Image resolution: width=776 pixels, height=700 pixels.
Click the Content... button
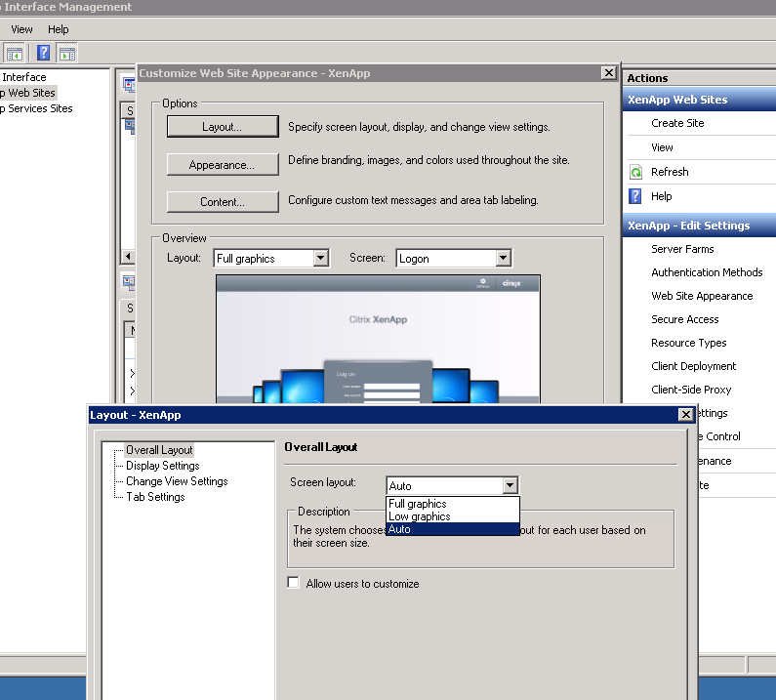tap(223, 202)
